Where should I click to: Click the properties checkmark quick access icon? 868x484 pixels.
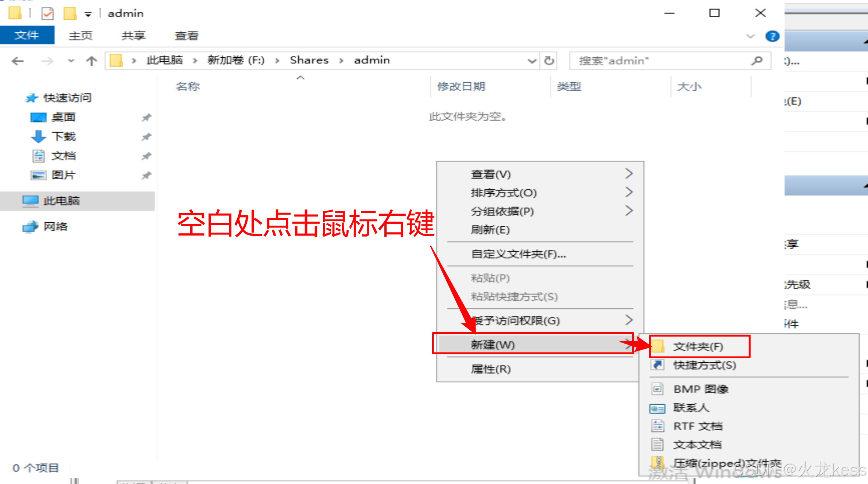pyautogui.click(x=47, y=14)
